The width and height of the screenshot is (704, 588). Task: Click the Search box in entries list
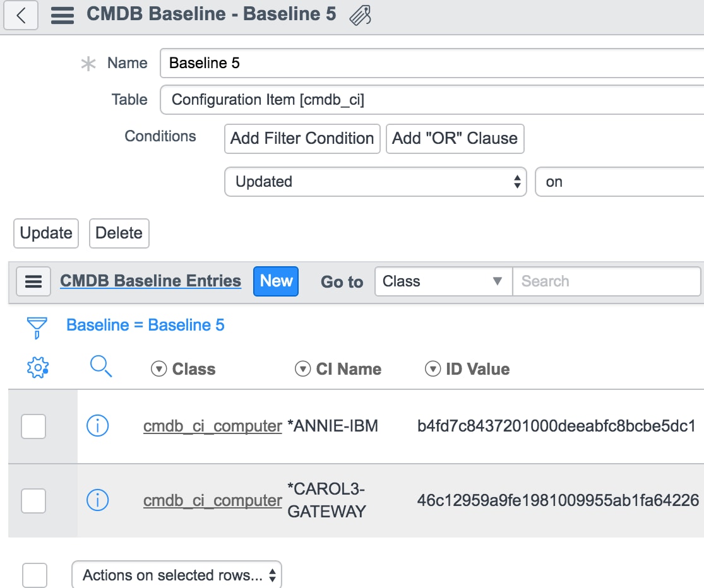tap(607, 281)
